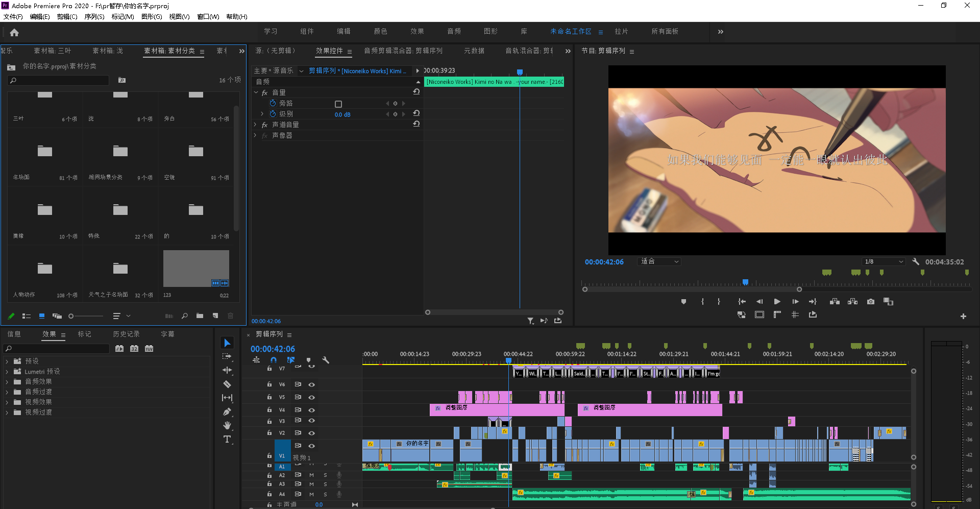Open 序列(S) menu
980x509 pixels.
pyautogui.click(x=94, y=17)
